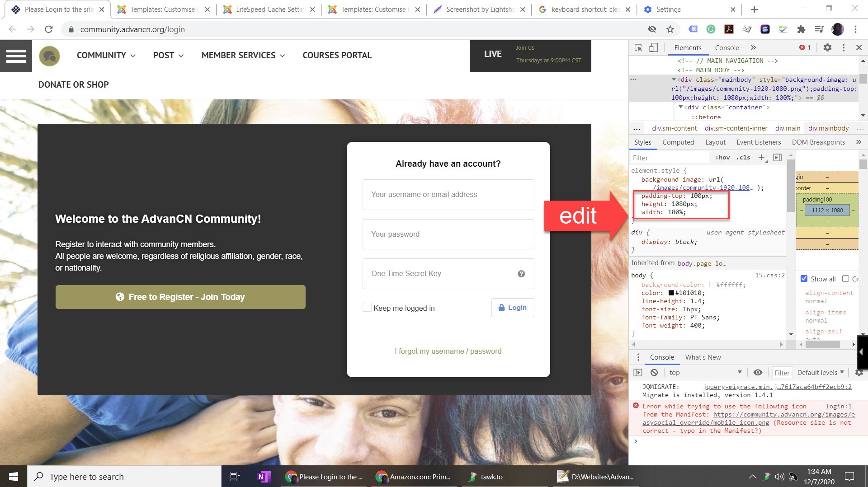The height and width of the screenshot is (487, 868).
Task: Open the hamburger menu on the site
Action: 16,56
